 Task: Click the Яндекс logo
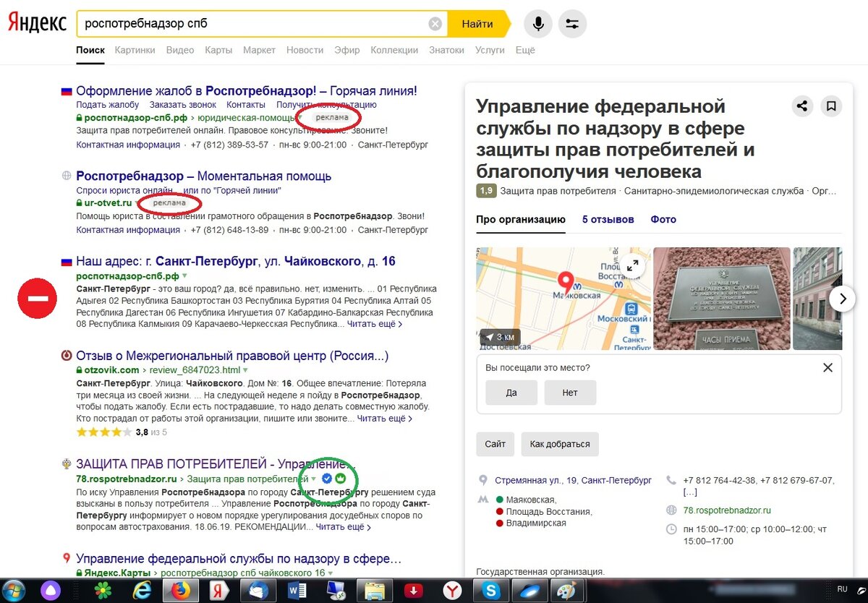click(36, 22)
